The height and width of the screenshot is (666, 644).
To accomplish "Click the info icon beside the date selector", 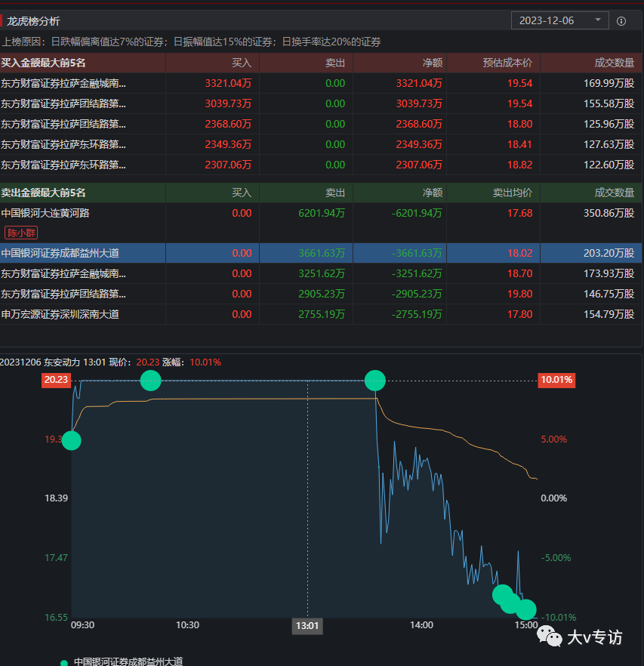I will tap(621, 21).
